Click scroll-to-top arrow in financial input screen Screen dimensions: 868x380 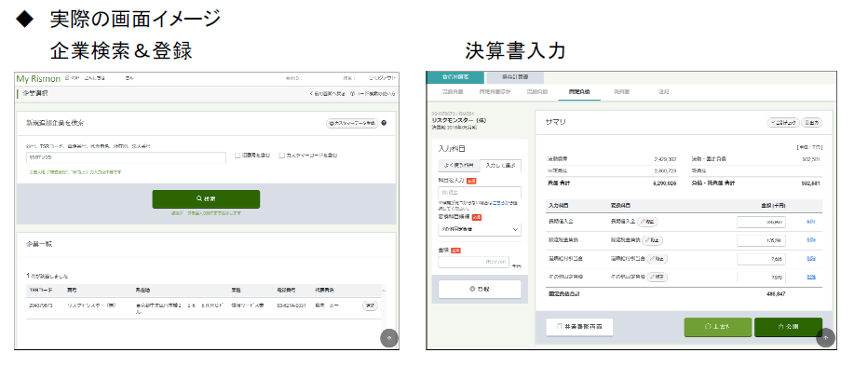point(824,338)
